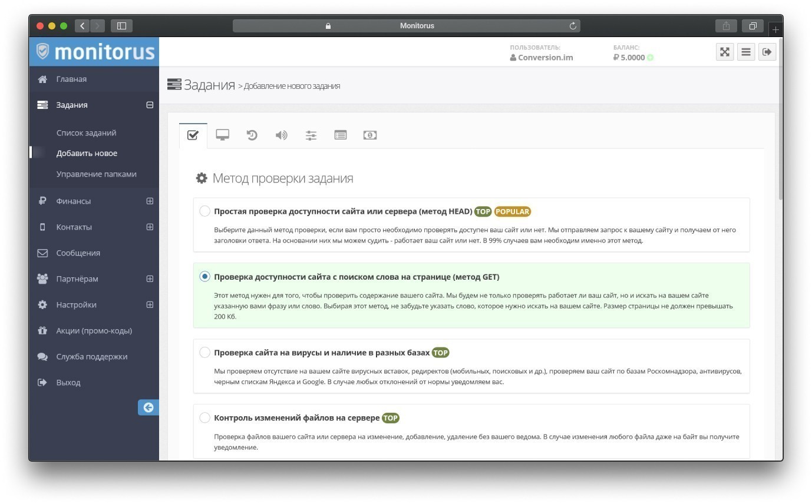Click the Задания breadcrumb heading
Image resolution: width=812 pixels, height=504 pixels.
(x=209, y=85)
